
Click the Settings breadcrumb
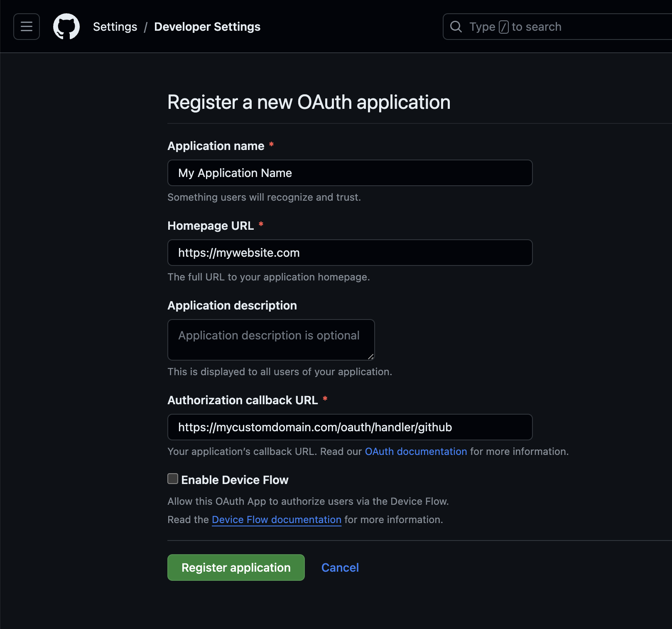115,26
